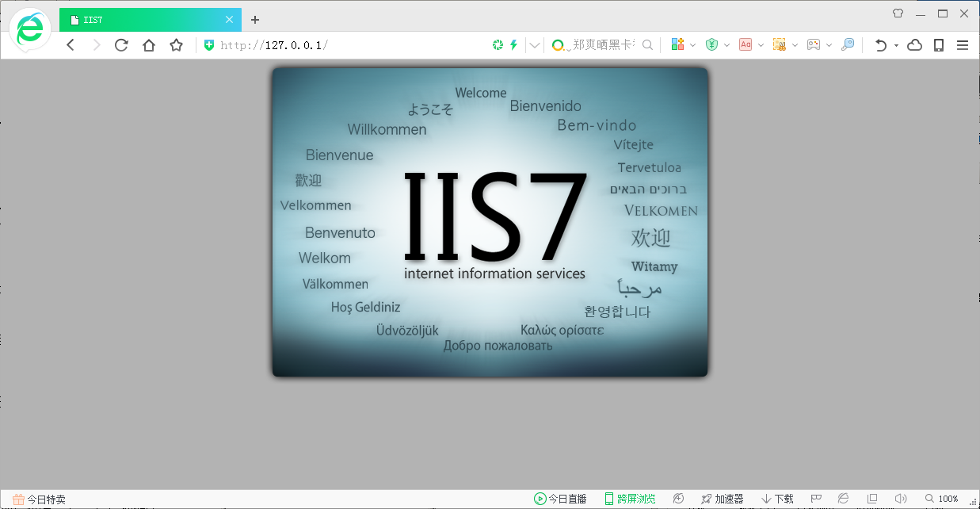This screenshot has width=980, height=509.
Task: Click the screenshot scissors icon
Action: click(x=780, y=45)
